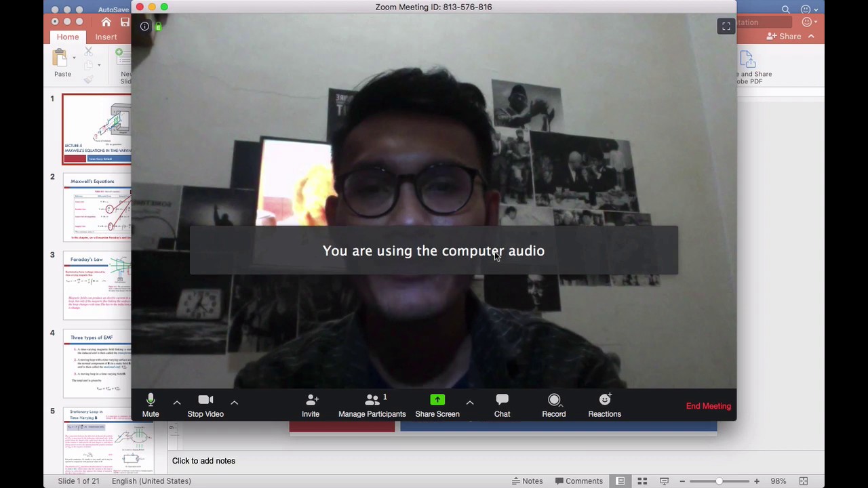
Task: Select slide 1 thumbnail
Action: click(x=96, y=129)
